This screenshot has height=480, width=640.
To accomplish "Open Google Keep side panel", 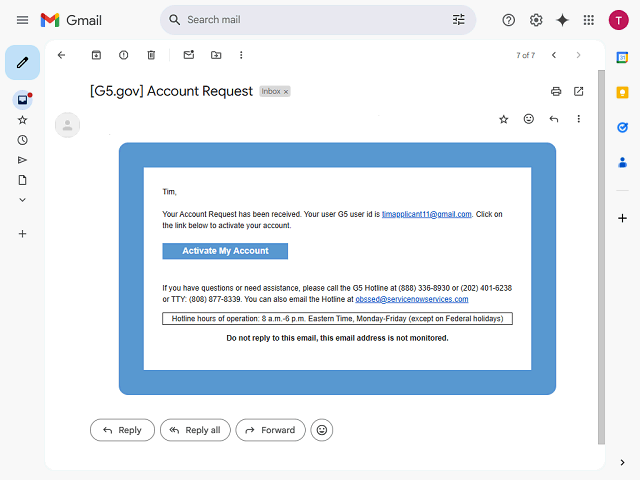I will coord(622,93).
